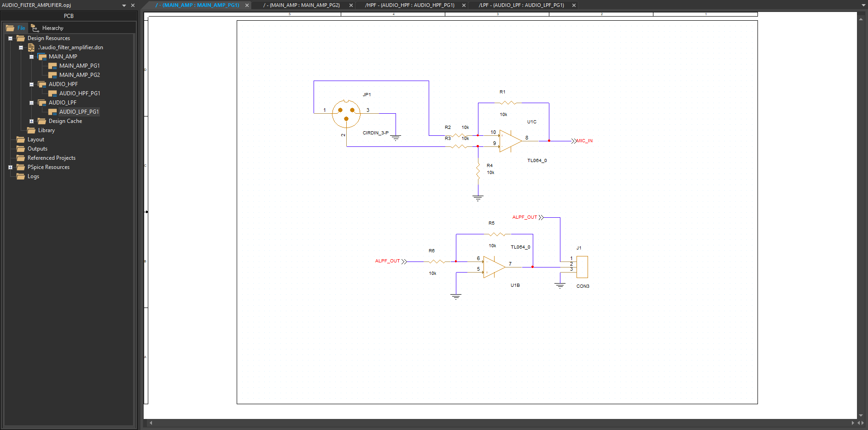Viewport: 868px width, 430px height.
Task: Close the /HPF AUDIO_HPF_PG1 tab
Action: tap(464, 6)
